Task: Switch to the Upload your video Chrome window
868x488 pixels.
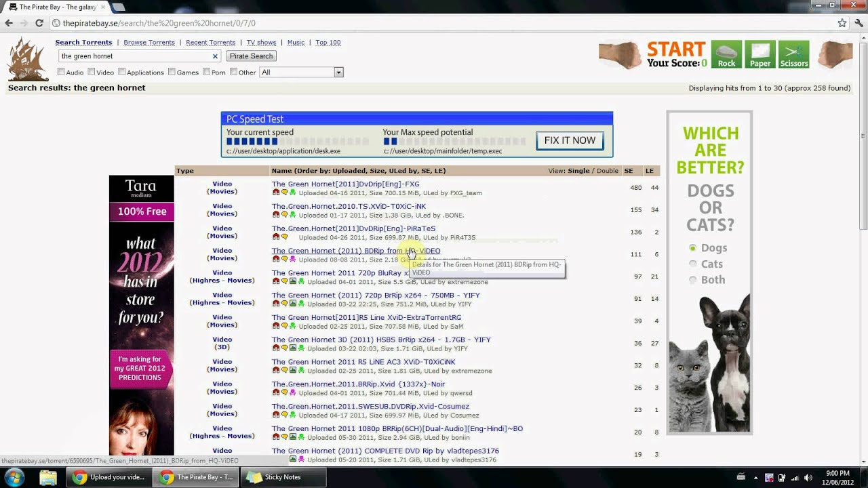Action: [x=109, y=477]
